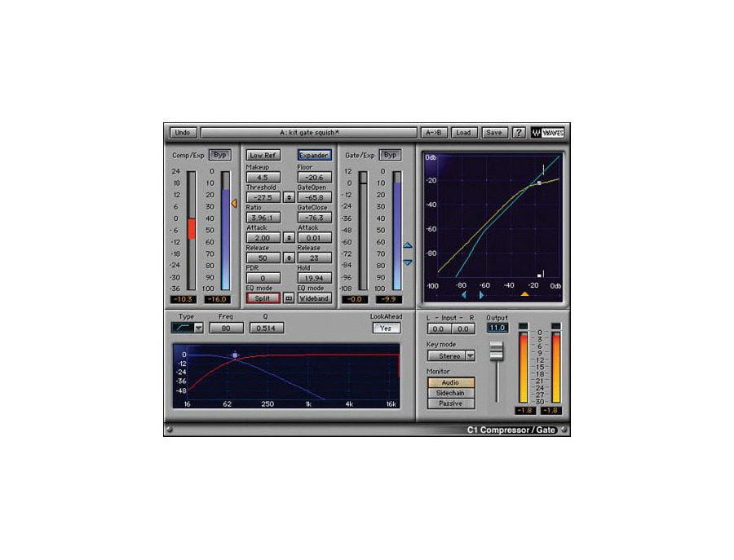Click the Threshold value stepper arrows
The width and height of the screenshot is (734, 560).
pyautogui.click(x=289, y=198)
